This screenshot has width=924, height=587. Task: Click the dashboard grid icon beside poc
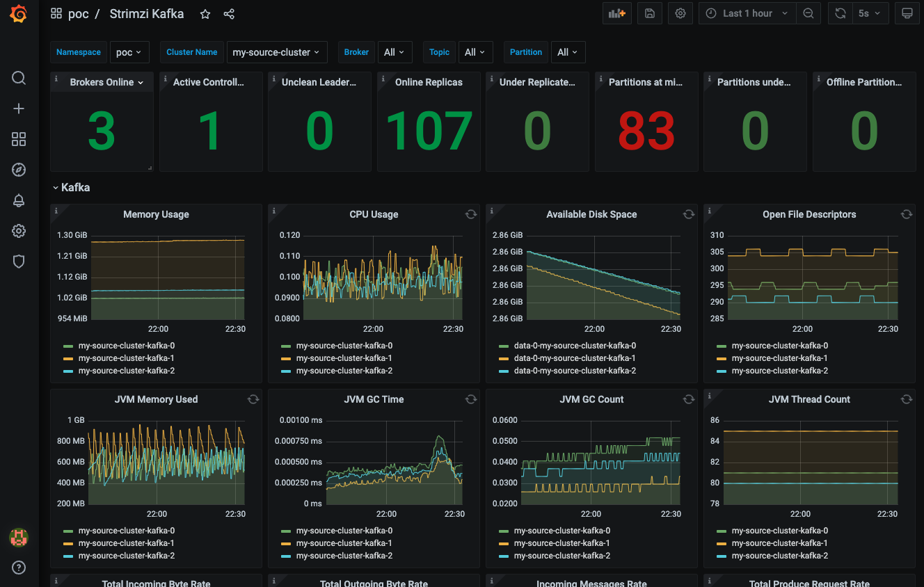coord(56,14)
